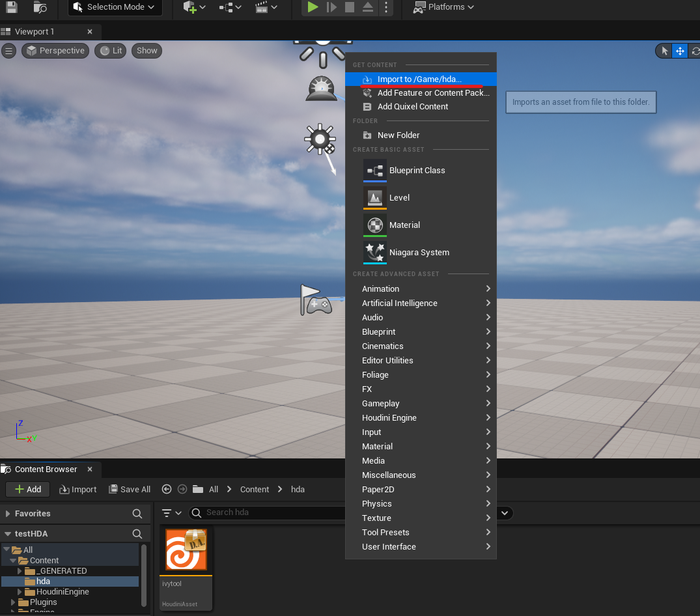The image size is (700, 616).
Task: Choose Import to /Game/hda
Action: click(x=421, y=79)
